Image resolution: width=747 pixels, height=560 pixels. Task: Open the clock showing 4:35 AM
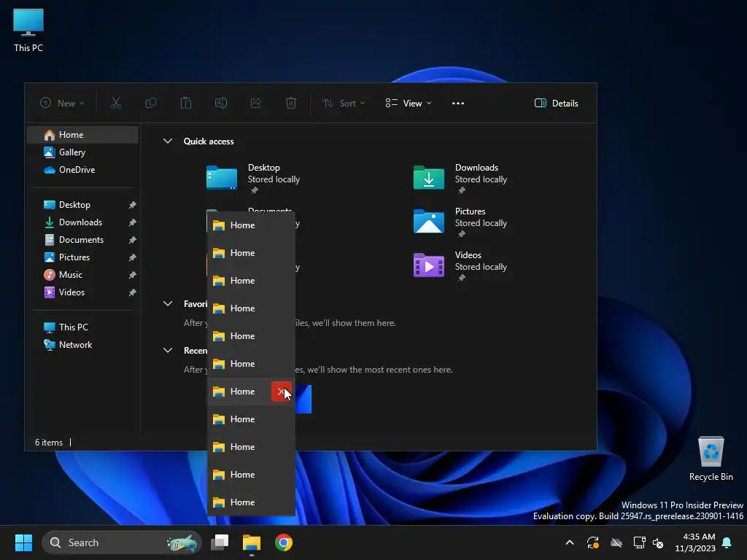point(695,542)
